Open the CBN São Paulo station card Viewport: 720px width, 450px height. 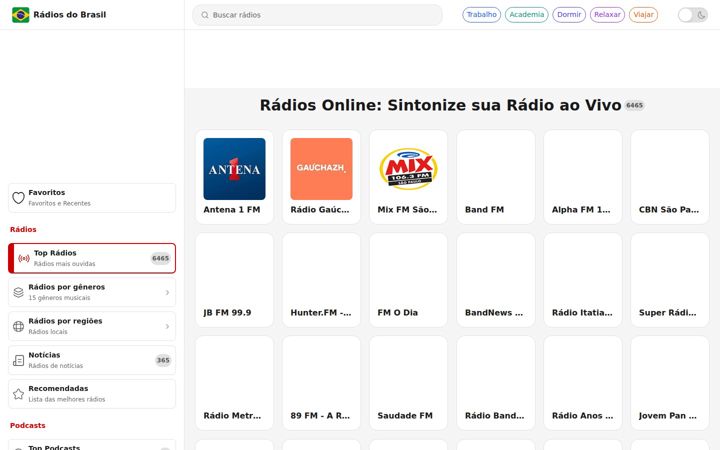(x=669, y=177)
